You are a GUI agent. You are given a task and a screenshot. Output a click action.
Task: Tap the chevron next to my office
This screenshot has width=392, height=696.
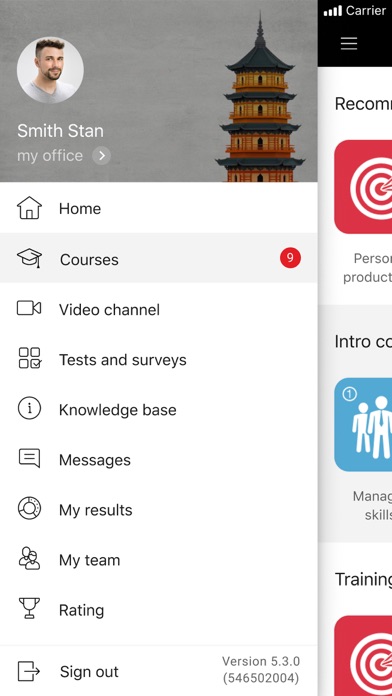pyautogui.click(x=102, y=155)
